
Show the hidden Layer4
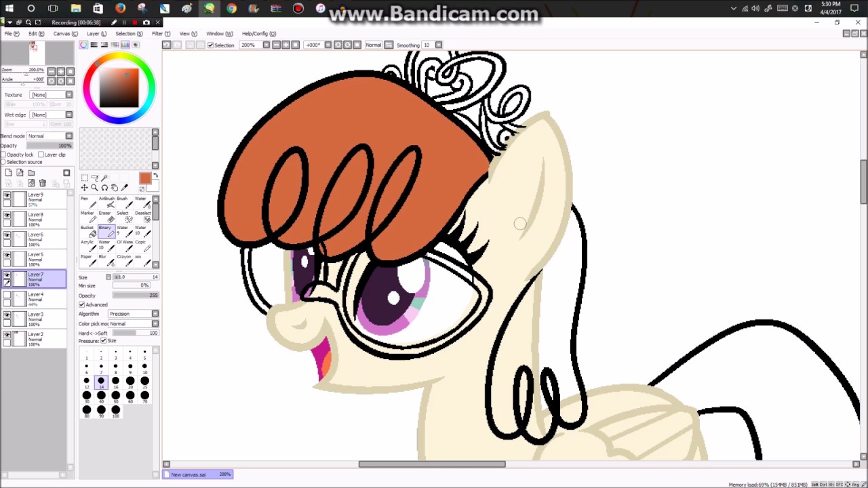pos(7,295)
